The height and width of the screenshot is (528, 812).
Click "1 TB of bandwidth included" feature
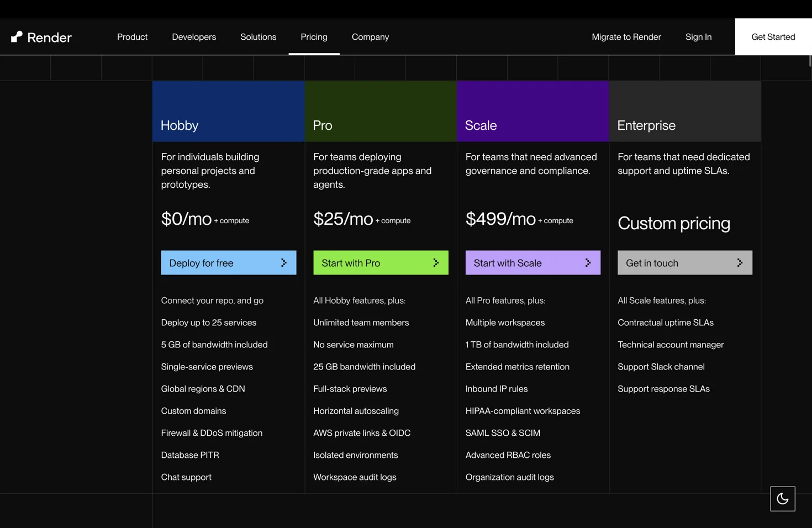coord(517,345)
